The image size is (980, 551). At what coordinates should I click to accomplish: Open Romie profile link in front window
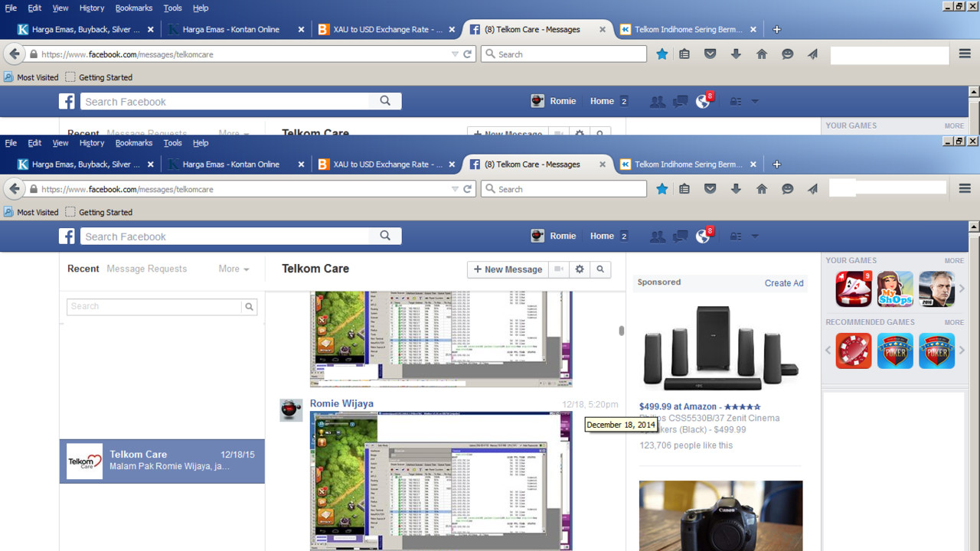(554, 236)
